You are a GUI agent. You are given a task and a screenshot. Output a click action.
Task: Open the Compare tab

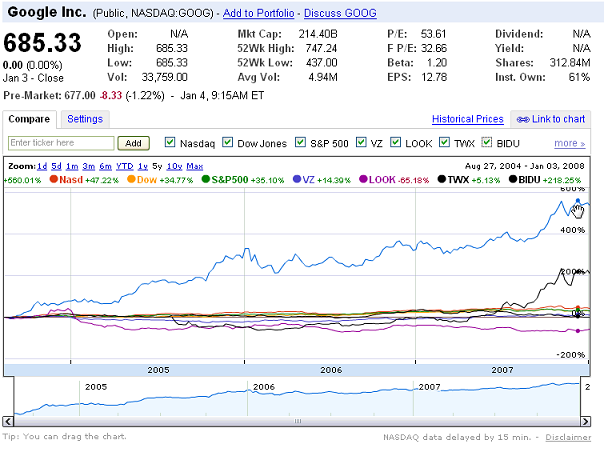pos(29,119)
